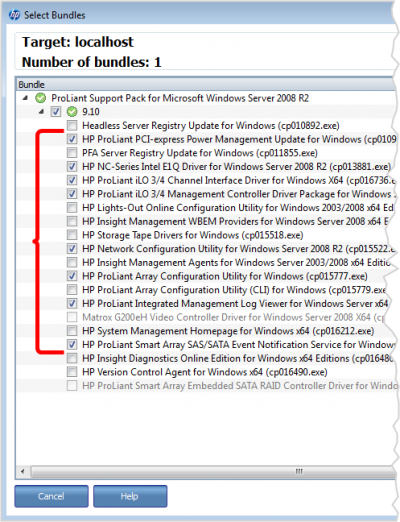Click the Bundle column header

(x=206, y=84)
